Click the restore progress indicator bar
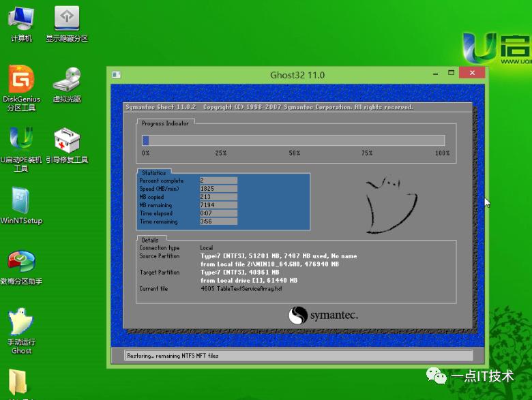This screenshot has width=532, height=400. point(293,140)
